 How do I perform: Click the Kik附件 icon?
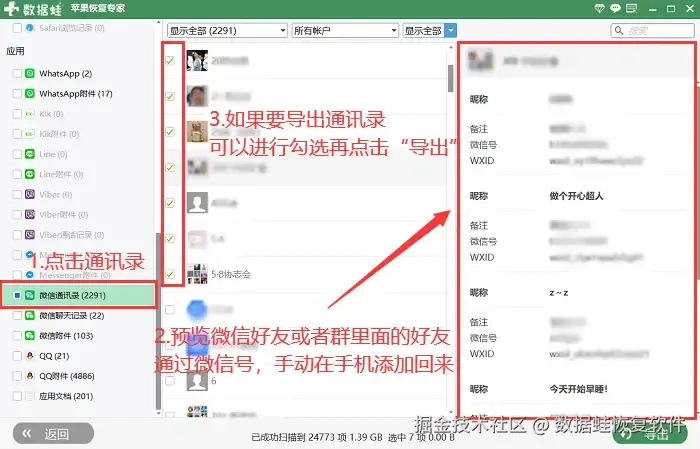[29, 134]
